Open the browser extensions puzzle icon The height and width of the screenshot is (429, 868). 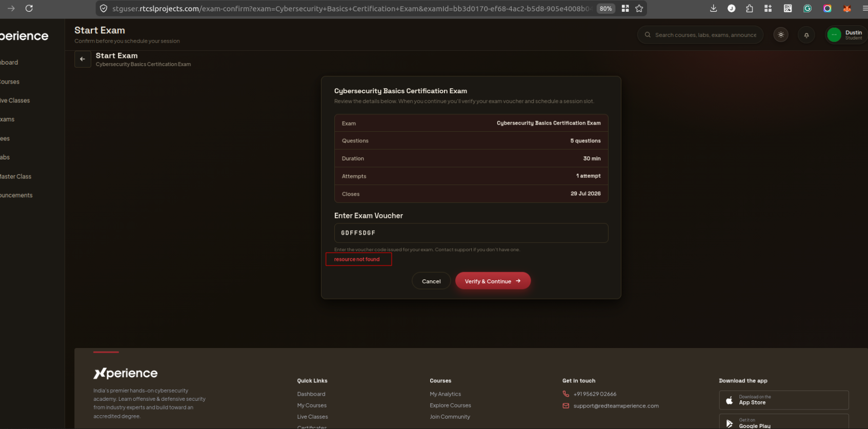[750, 8]
